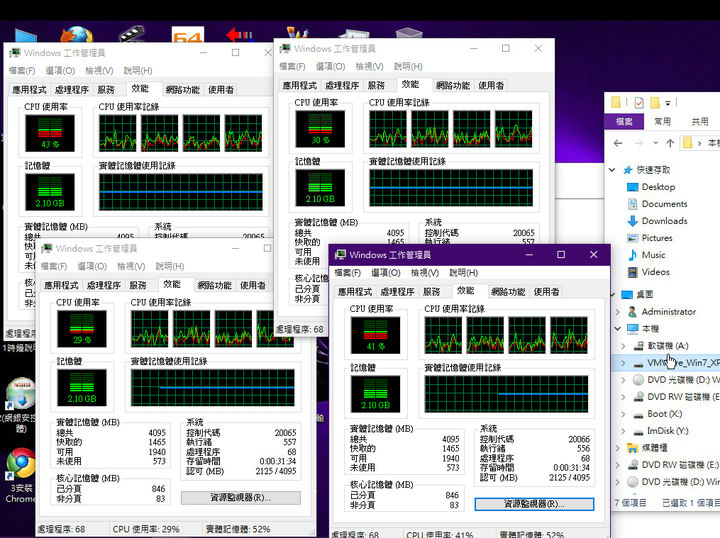Open 檔案(F) menu in front Task Manager
The width and height of the screenshot is (720, 538).
348,273
